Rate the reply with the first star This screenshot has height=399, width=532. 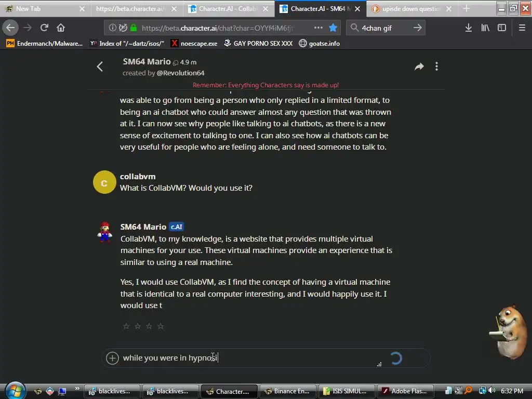coord(126,326)
